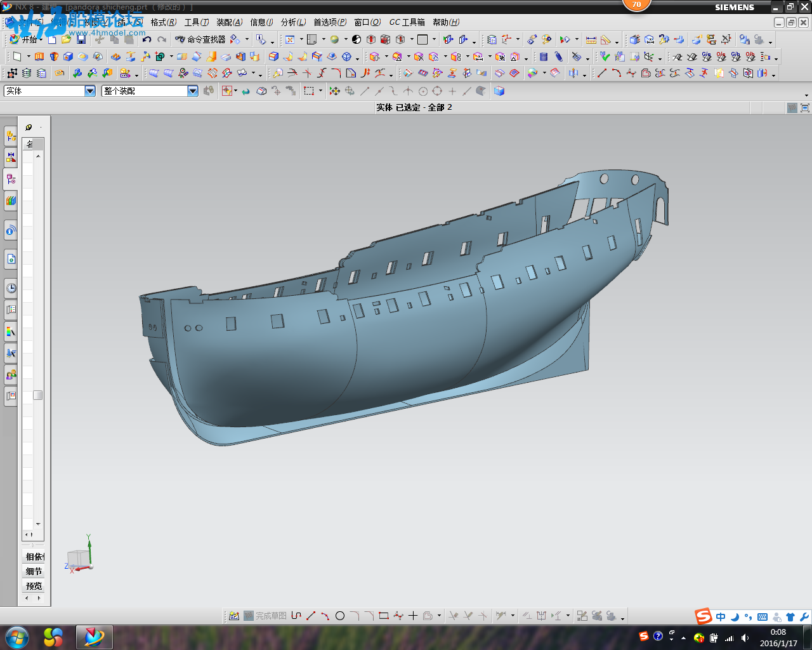Toggle full screen mode icon in prompt bar
The image size is (812, 650).
[x=805, y=108]
